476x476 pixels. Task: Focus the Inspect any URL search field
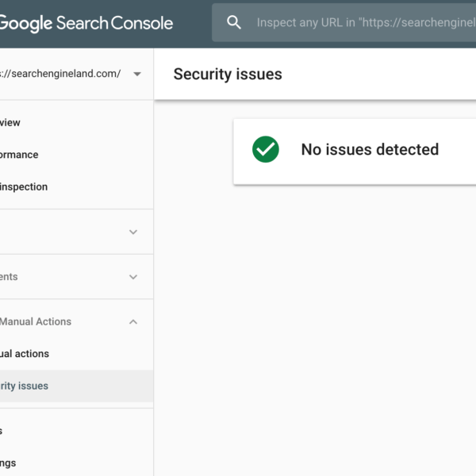point(344,22)
